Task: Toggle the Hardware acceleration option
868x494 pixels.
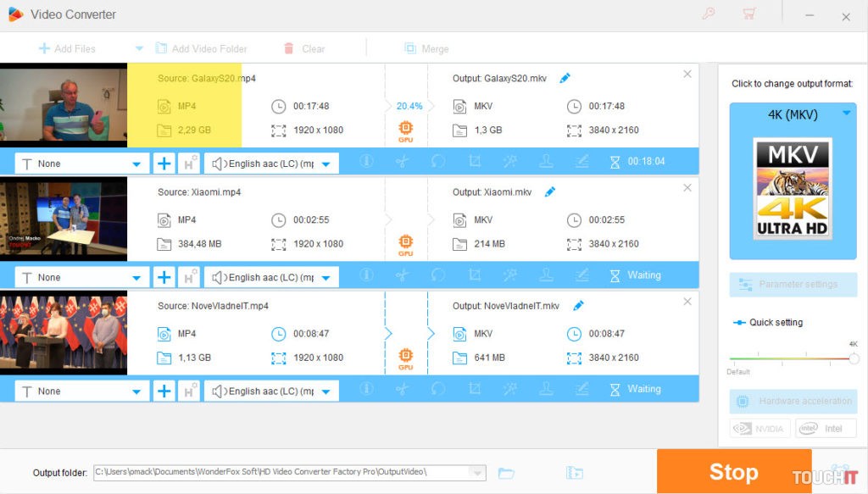Action: pos(793,401)
